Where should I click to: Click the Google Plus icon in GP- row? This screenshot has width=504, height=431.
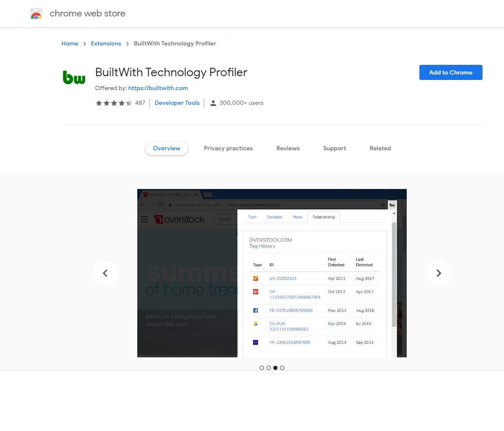(x=256, y=292)
